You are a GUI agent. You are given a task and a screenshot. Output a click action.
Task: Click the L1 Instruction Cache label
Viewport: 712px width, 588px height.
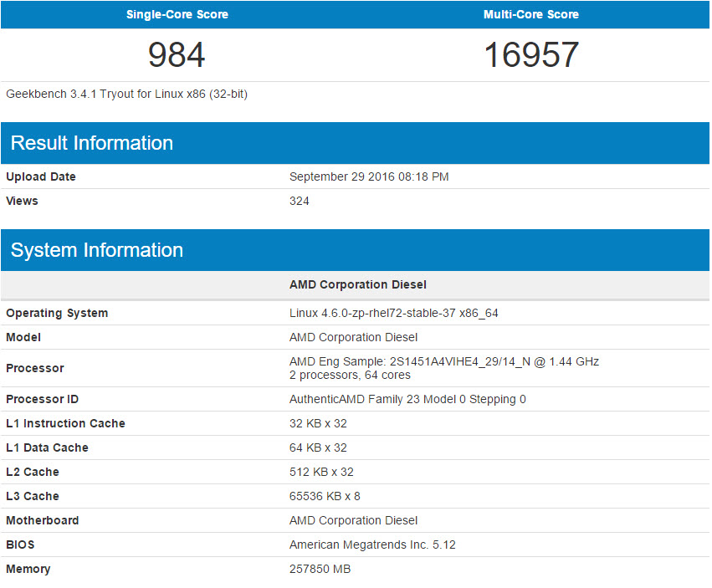(65, 423)
